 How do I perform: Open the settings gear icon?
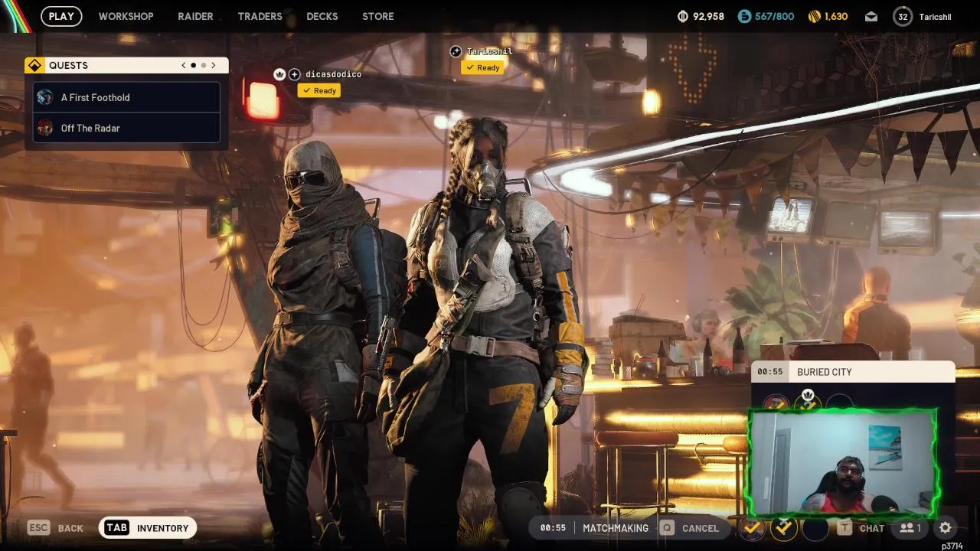click(946, 527)
